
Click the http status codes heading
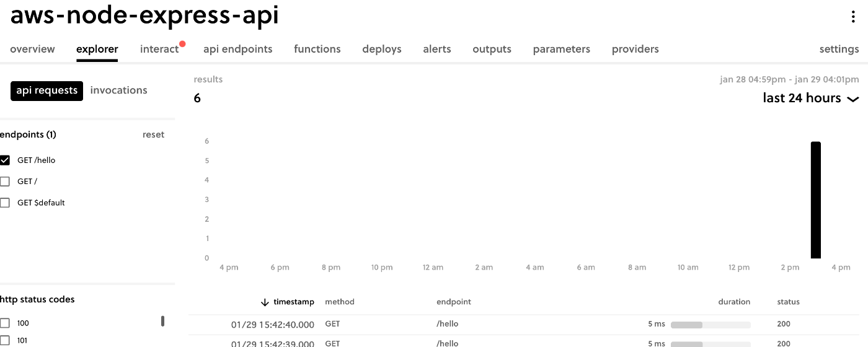tap(37, 299)
